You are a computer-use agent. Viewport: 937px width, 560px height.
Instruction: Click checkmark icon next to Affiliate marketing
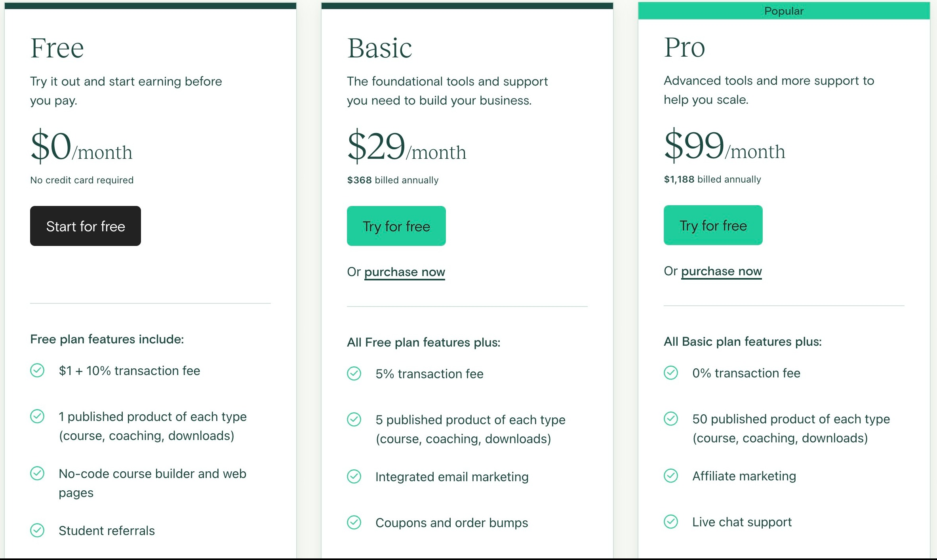click(x=671, y=476)
